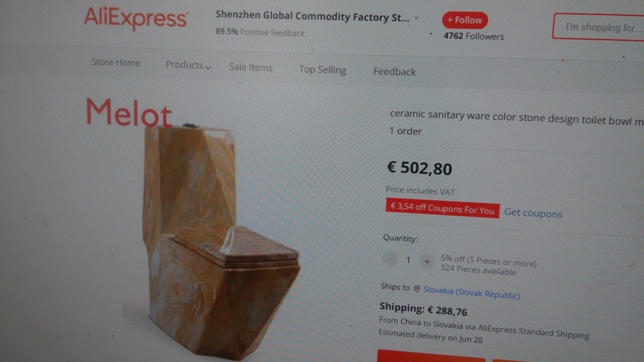Open the Store Home tab
Image resolution: width=644 pixels, height=362 pixels.
coord(116,62)
